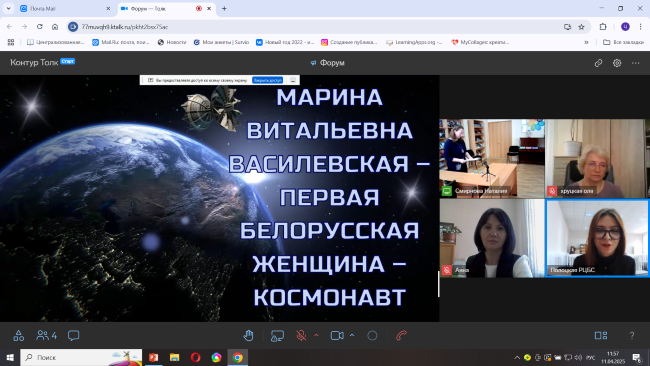The image size is (650, 366).
Task: Expand camera options arrow
Action: pos(352,335)
